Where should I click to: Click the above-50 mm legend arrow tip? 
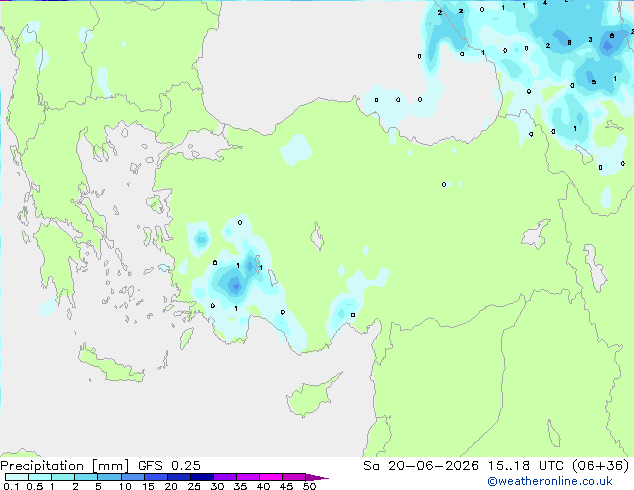point(317,477)
